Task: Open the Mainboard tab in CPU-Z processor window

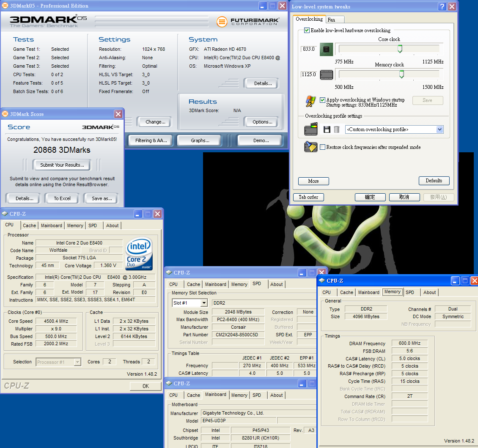Action: [52, 225]
